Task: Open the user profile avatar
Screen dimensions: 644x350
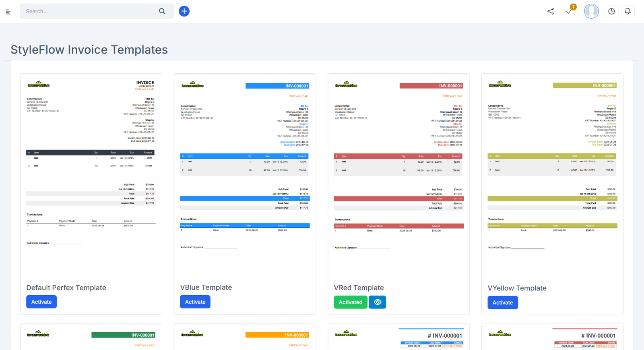Action: coord(591,11)
